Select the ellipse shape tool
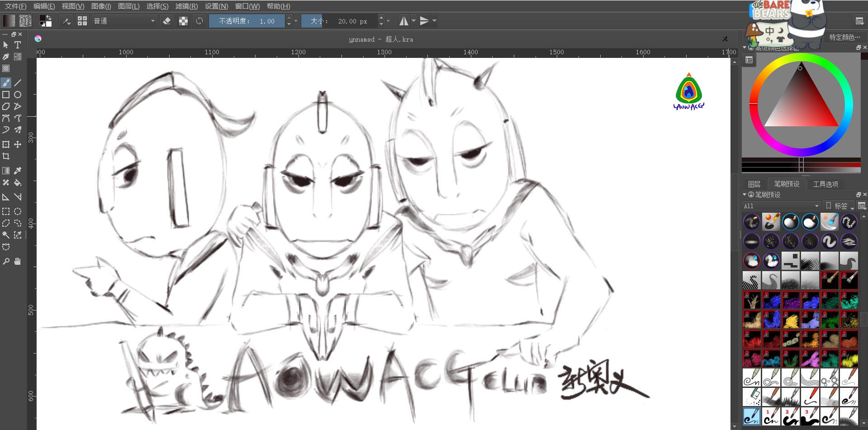 coord(18,95)
